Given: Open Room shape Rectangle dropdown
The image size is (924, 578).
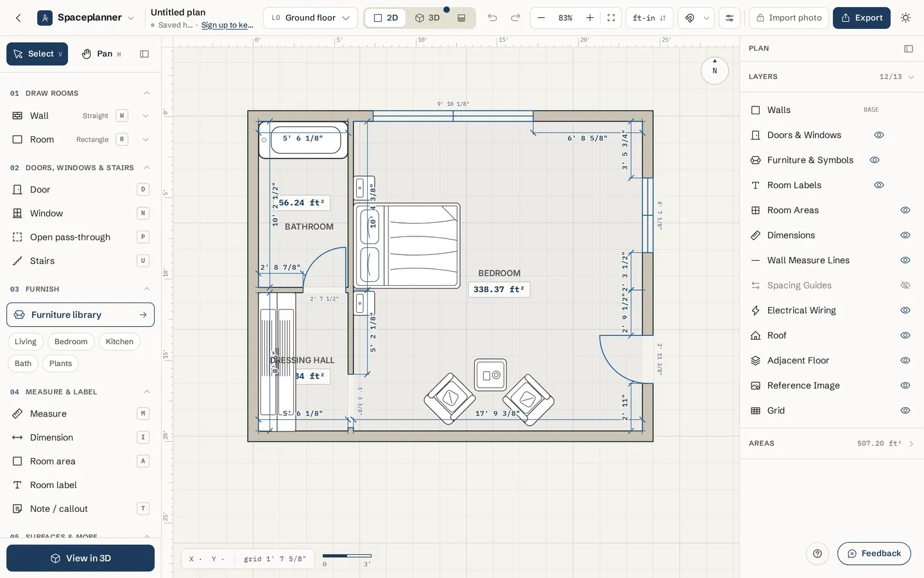Looking at the screenshot, I should pos(145,139).
